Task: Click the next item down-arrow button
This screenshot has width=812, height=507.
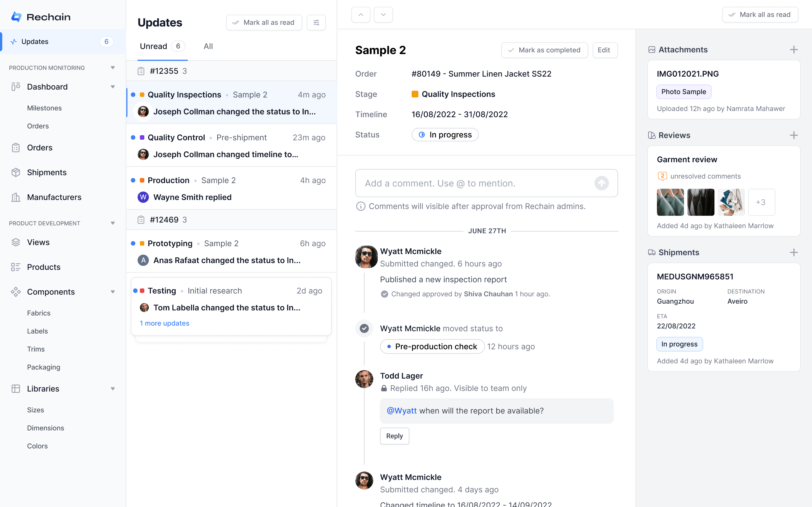Action: [x=383, y=15]
